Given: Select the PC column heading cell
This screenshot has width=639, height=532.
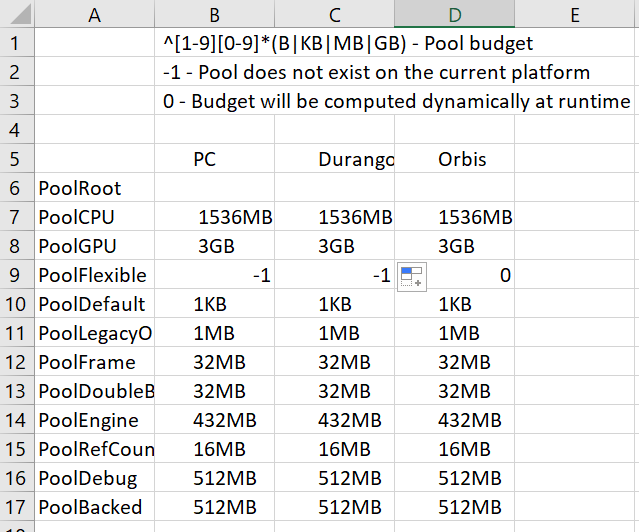Looking at the screenshot, I should (x=214, y=159).
